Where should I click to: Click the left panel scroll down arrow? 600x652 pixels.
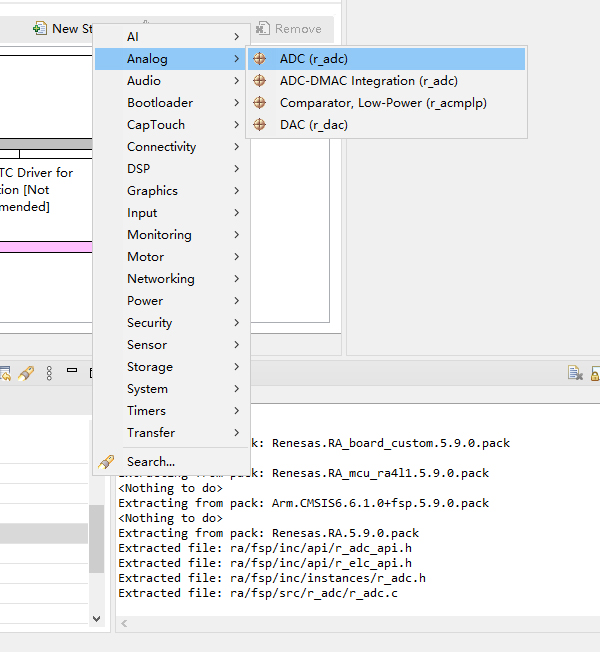pyautogui.click(x=96, y=619)
